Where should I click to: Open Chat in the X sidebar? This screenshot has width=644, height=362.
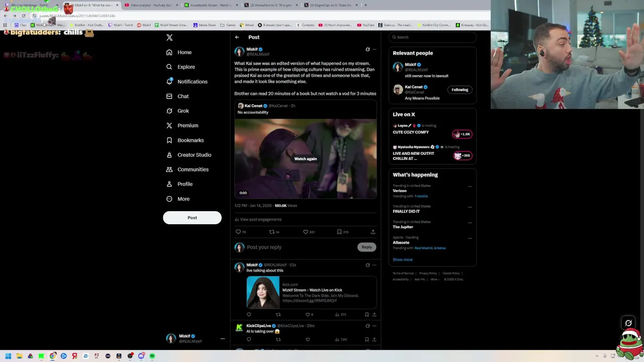pyautogui.click(x=177, y=96)
